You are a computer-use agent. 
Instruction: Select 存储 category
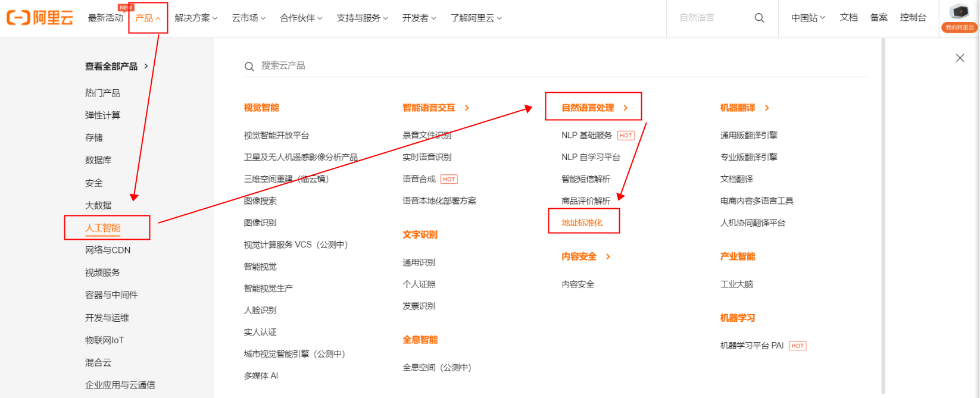pyautogui.click(x=94, y=137)
